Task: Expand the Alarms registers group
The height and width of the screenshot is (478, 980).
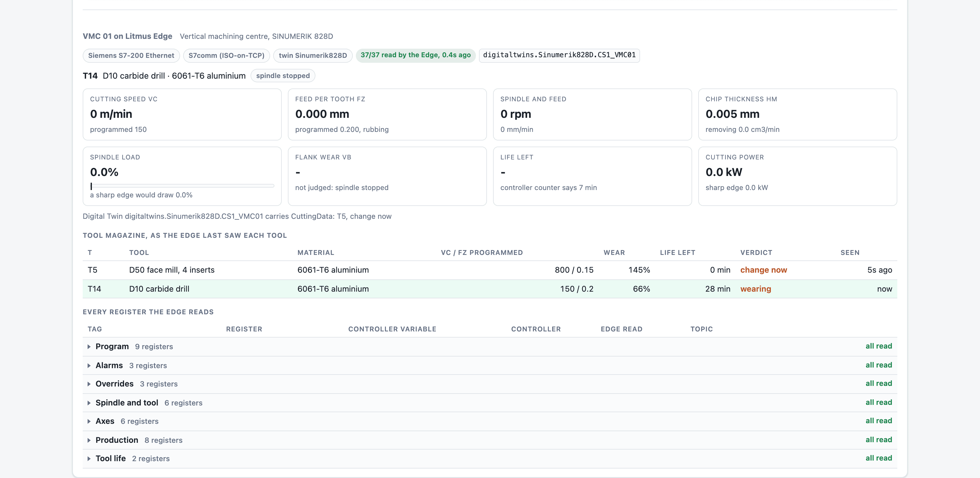Action: coord(490,365)
